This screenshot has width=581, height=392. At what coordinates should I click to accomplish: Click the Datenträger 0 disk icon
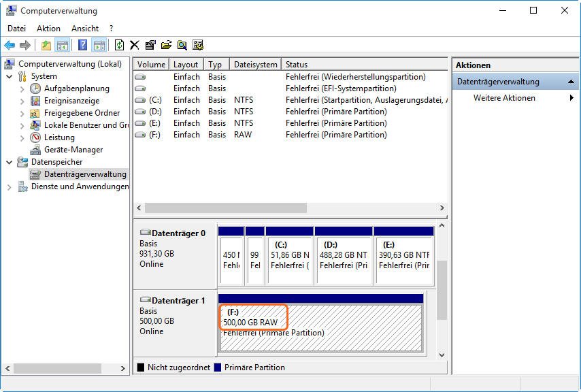tap(146, 232)
